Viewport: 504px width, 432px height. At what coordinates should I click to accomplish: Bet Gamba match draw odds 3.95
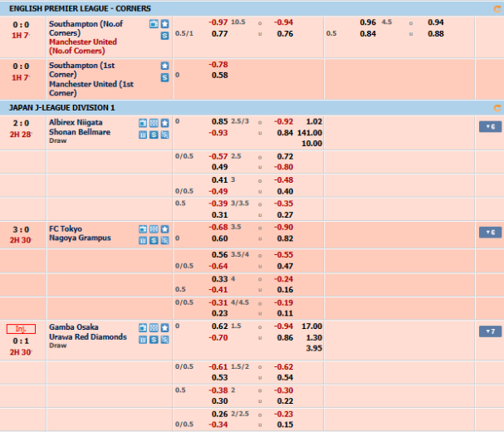point(314,348)
